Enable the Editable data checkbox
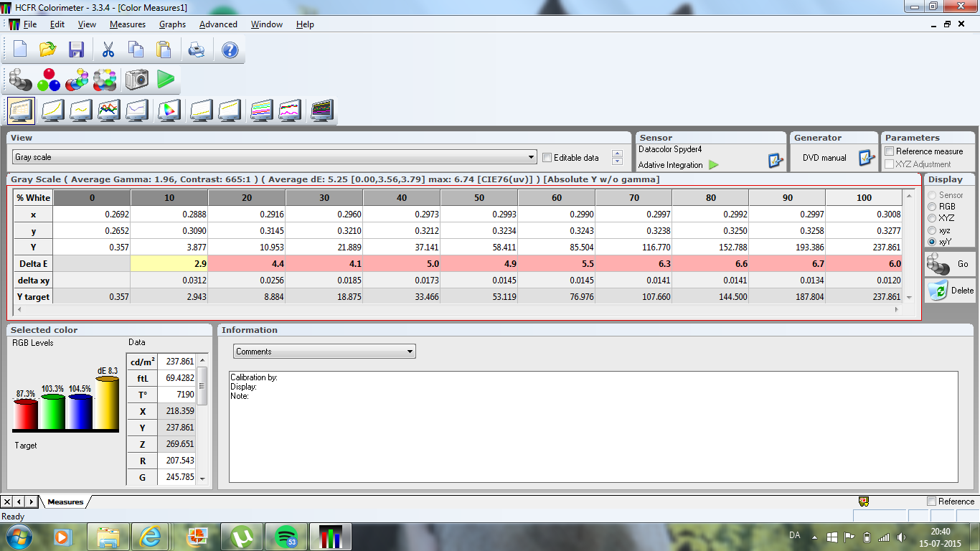Screen dimensions: 980x551 (x=547, y=158)
